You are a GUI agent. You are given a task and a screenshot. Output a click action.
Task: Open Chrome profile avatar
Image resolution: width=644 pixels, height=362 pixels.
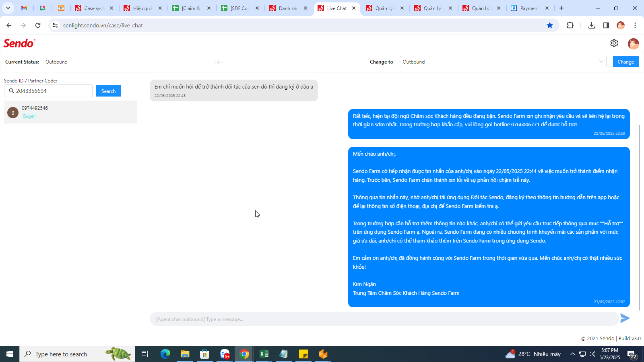tap(621, 25)
